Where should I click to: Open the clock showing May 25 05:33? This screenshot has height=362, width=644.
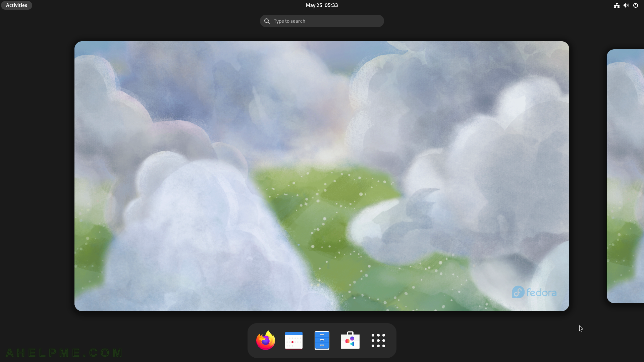(322, 5)
